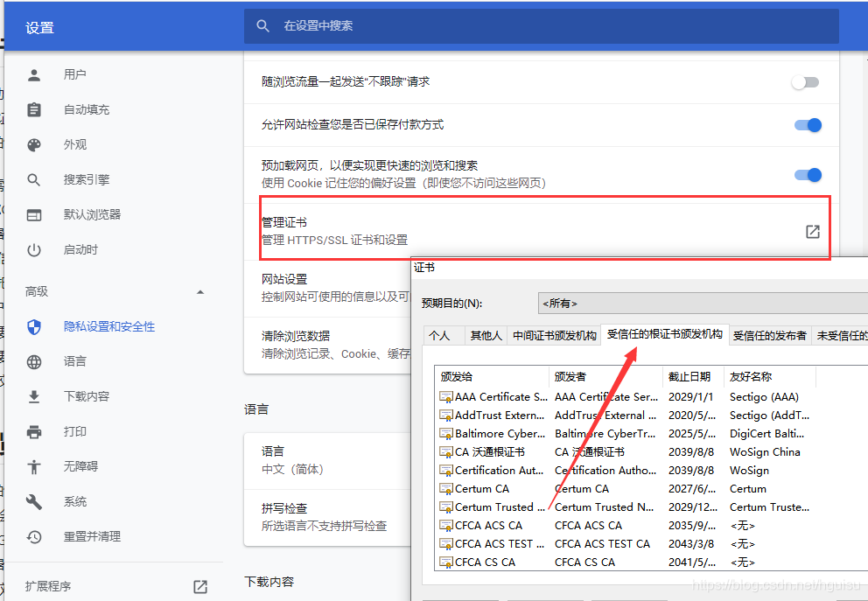
Task: Sort by 截止日期 column header
Action: pyautogui.click(x=693, y=377)
